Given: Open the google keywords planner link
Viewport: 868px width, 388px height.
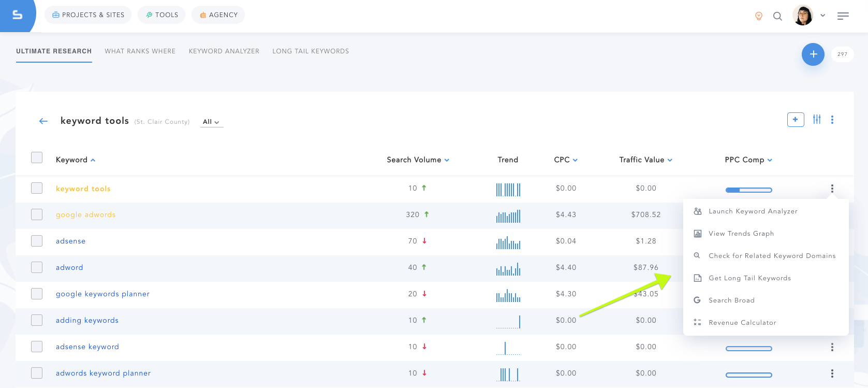Looking at the screenshot, I should point(102,294).
